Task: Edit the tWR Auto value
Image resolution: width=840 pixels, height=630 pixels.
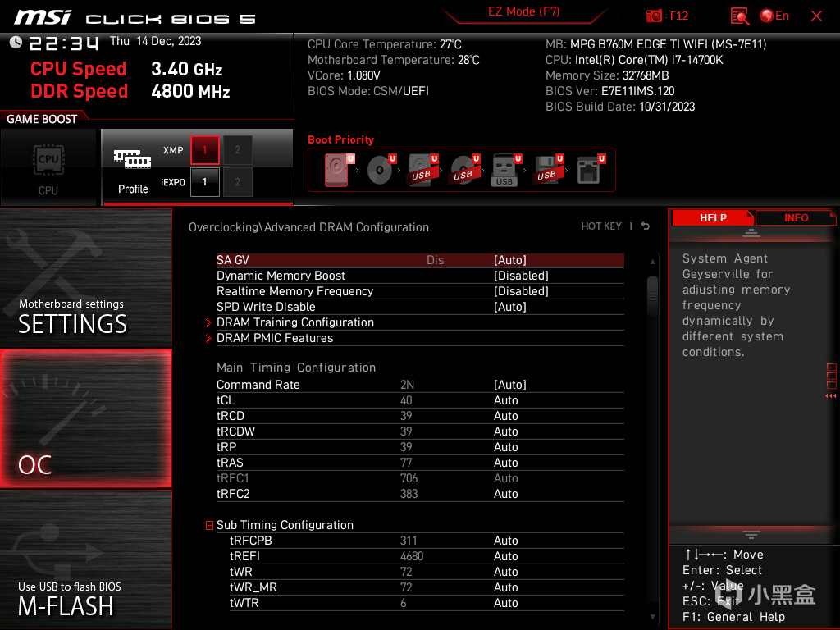Action: (x=505, y=572)
